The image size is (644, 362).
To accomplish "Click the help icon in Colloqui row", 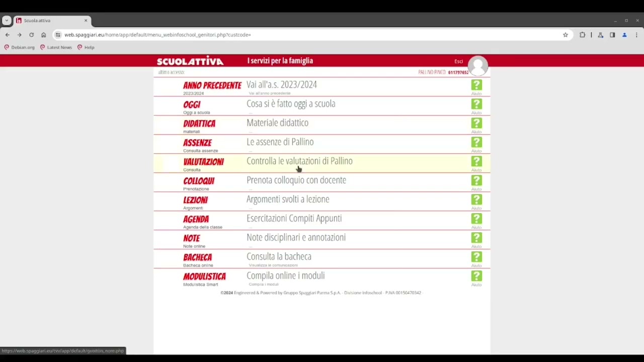I will pos(476,180).
